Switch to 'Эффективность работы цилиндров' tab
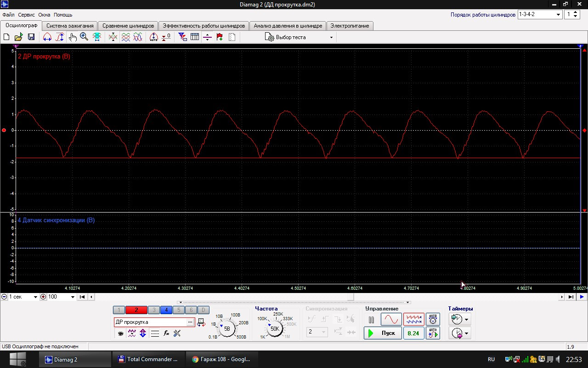Image resolution: width=588 pixels, height=368 pixels. 204,26
